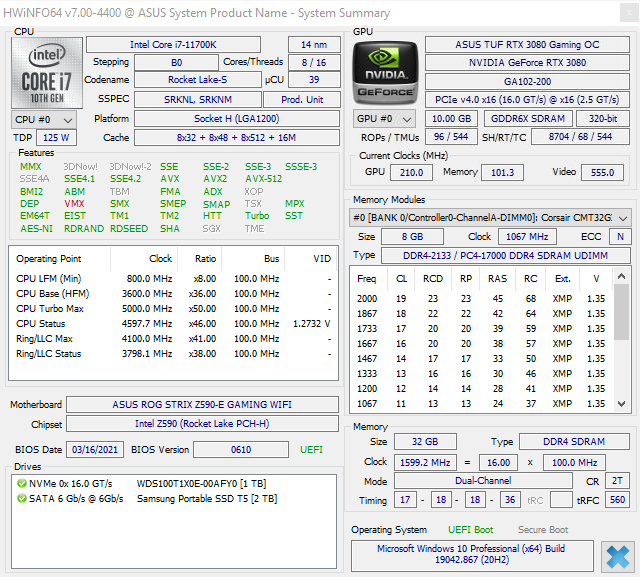
Task: Click the ASUS ROG STRIX Z590-E motherboard field
Action: pyautogui.click(x=202, y=404)
